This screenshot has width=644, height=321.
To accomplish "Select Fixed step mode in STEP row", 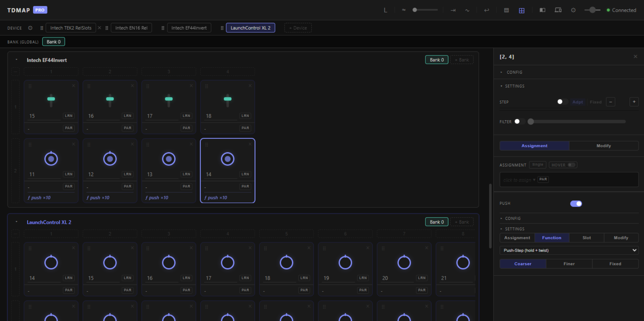I will coord(595,102).
